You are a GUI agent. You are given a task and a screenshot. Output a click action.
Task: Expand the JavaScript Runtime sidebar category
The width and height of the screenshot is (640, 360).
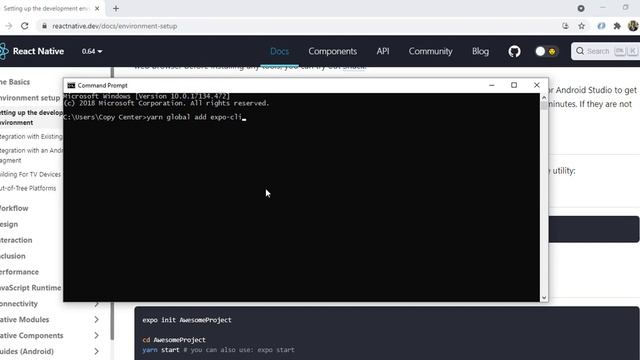click(31, 288)
